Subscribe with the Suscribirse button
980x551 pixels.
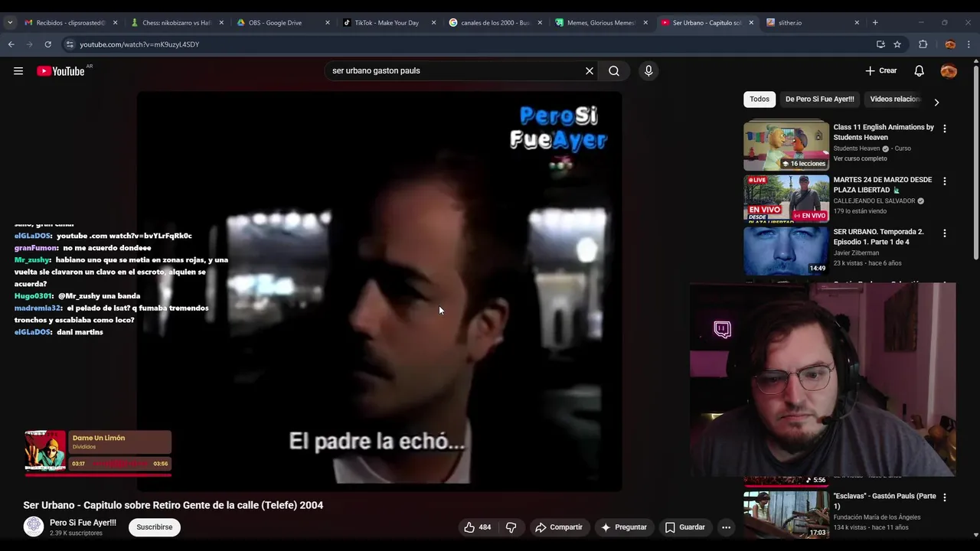[155, 527]
